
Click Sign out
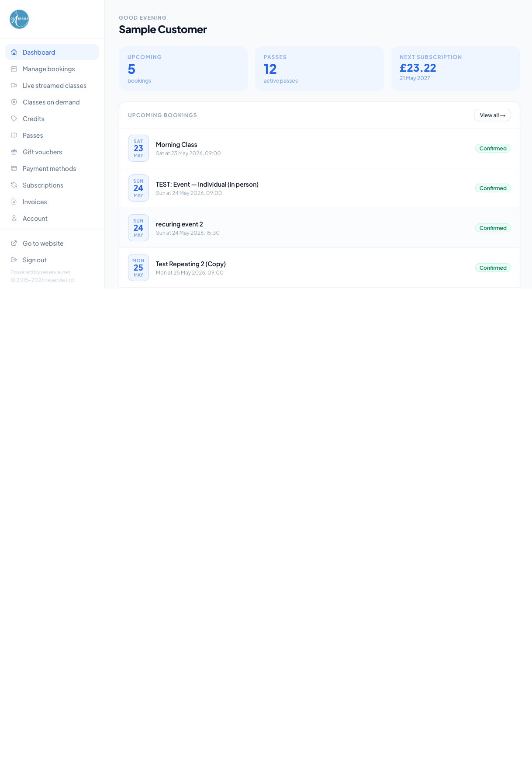click(x=52, y=260)
